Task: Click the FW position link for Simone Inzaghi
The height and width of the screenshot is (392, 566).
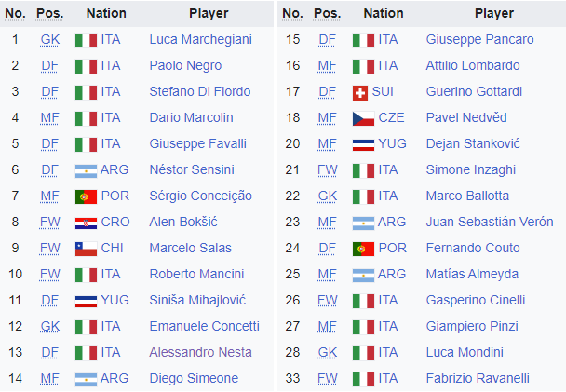Action: pos(327,170)
